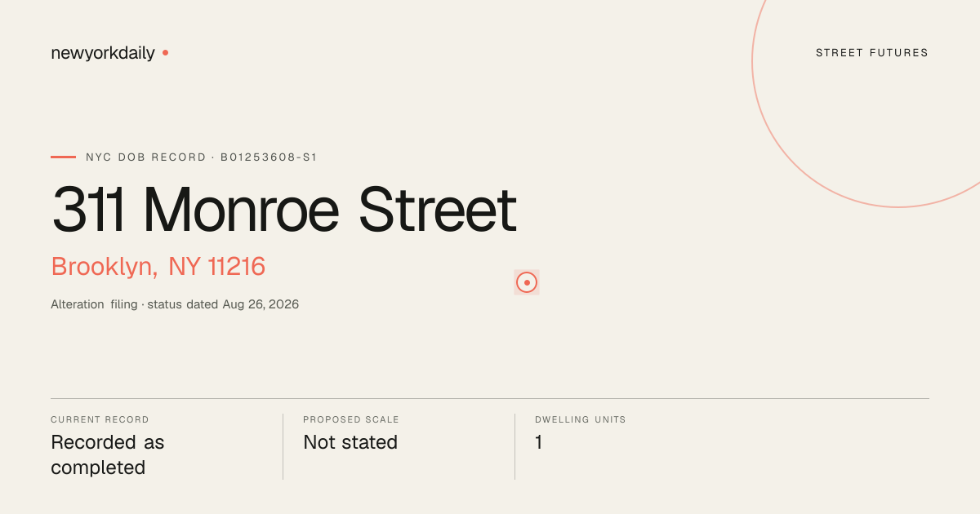
Task: Click the Brooklyn, NY 11216 address line
Action: point(158,267)
